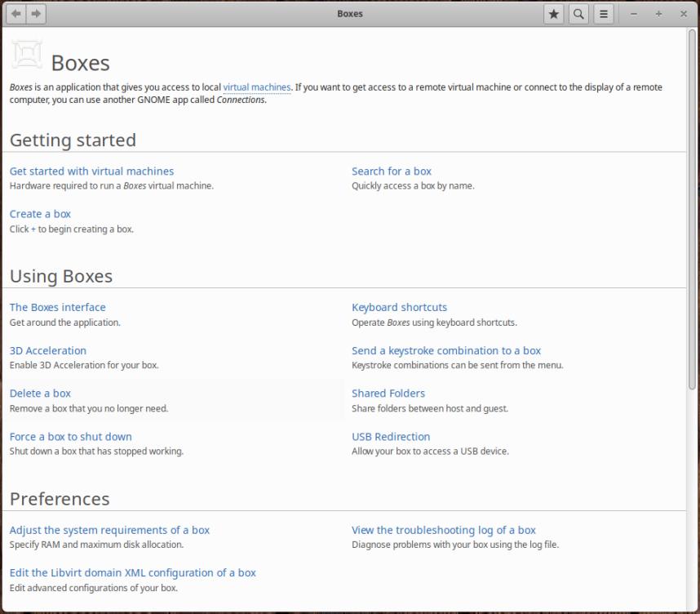Screen dimensions: 700x614
Task: Open 'Adjust the system requirements of a box'
Action: pyautogui.click(x=109, y=530)
